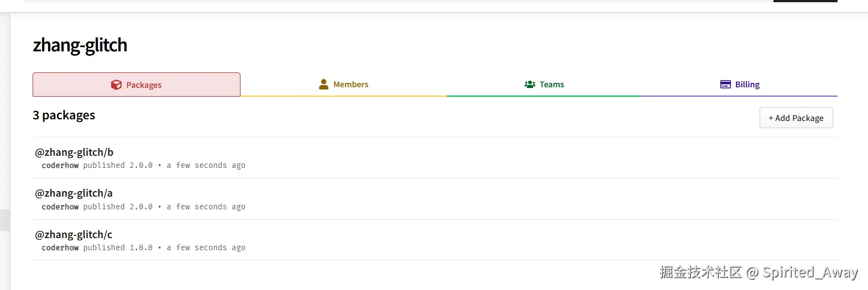Click coderhow in the @zhang-glitch/c row
The width and height of the screenshot is (868, 290).
pos(60,247)
